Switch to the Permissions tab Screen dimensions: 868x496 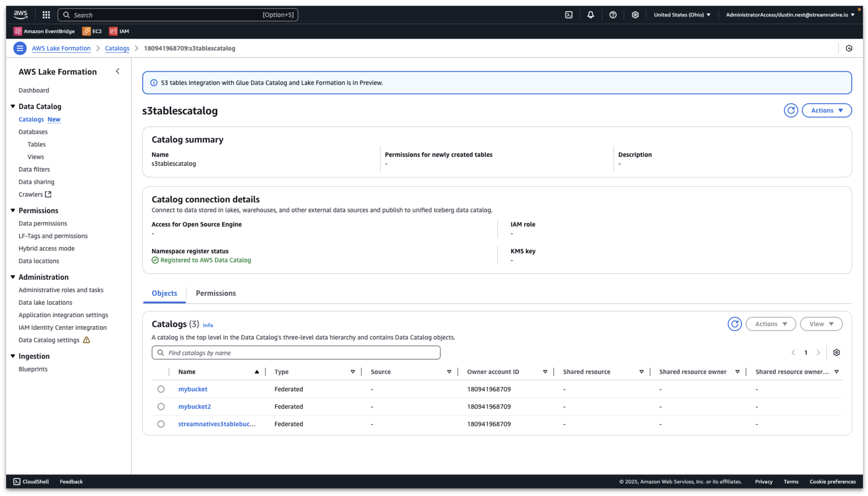pyautogui.click(x=215, y=293)
